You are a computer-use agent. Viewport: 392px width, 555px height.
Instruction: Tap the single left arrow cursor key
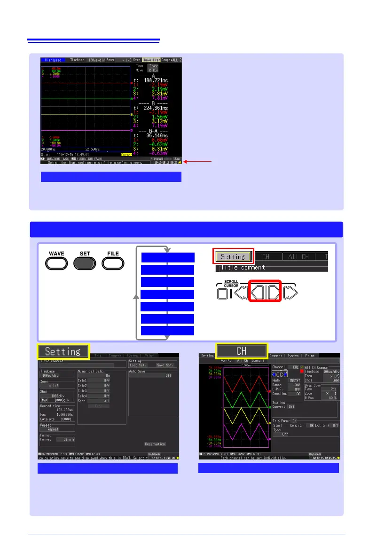pos(257,293)
